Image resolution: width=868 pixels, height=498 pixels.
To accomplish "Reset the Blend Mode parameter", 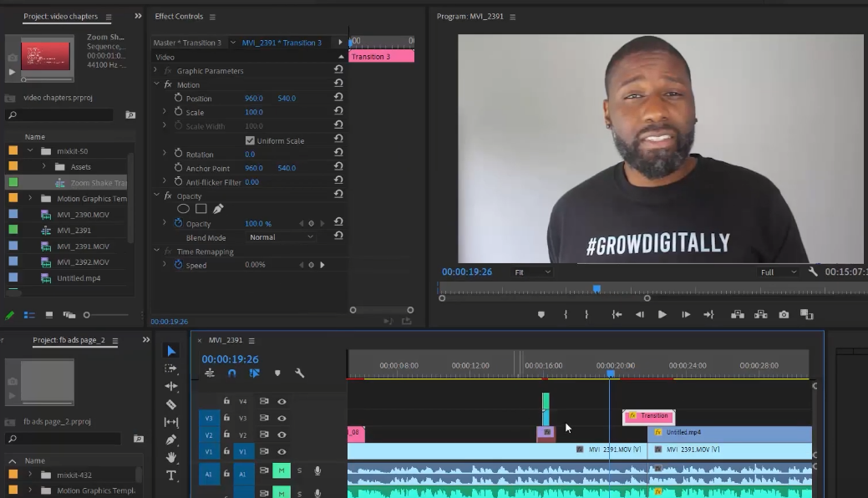I will point(338,236).
